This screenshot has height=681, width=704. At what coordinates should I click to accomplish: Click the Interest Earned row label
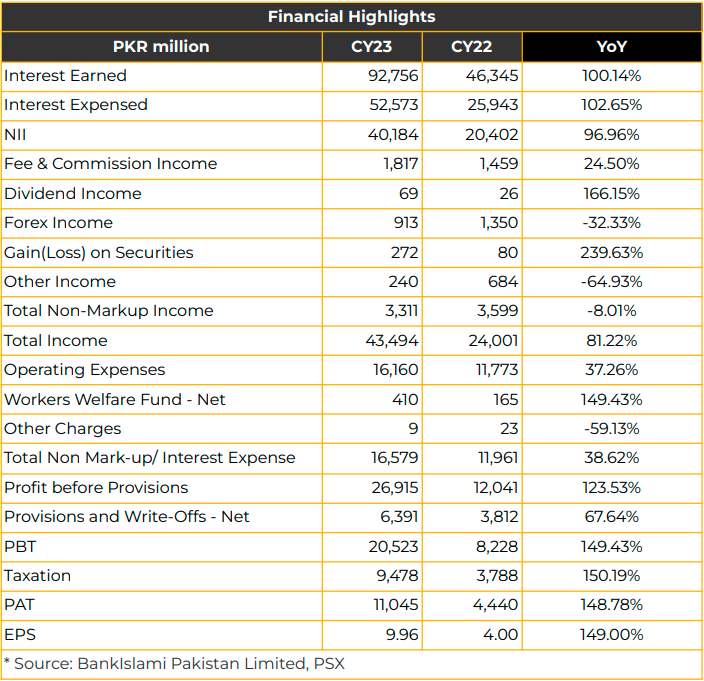[x=66, y=75]
